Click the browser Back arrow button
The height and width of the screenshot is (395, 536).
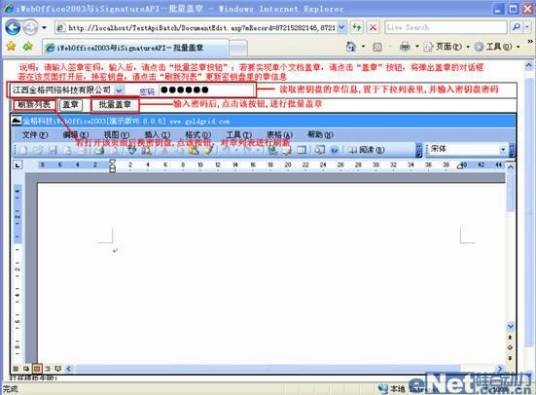click(x=13, y=27)
